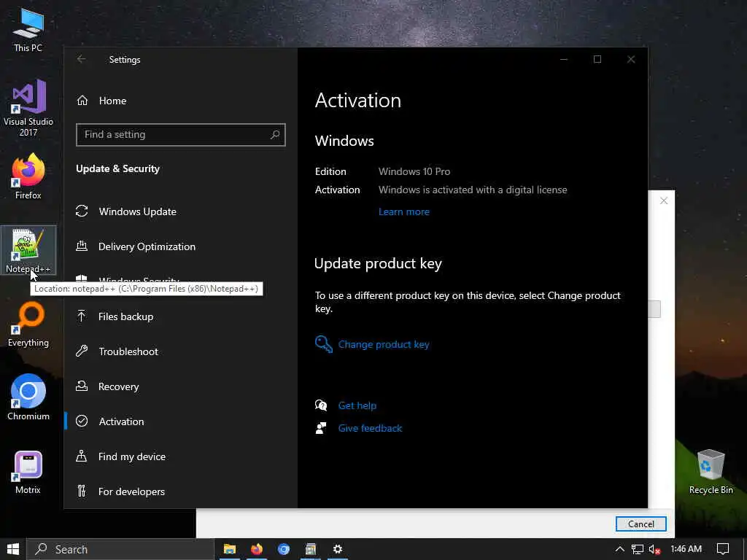Click Change product key link
747x560 pixels.
(x=384, y=344)
